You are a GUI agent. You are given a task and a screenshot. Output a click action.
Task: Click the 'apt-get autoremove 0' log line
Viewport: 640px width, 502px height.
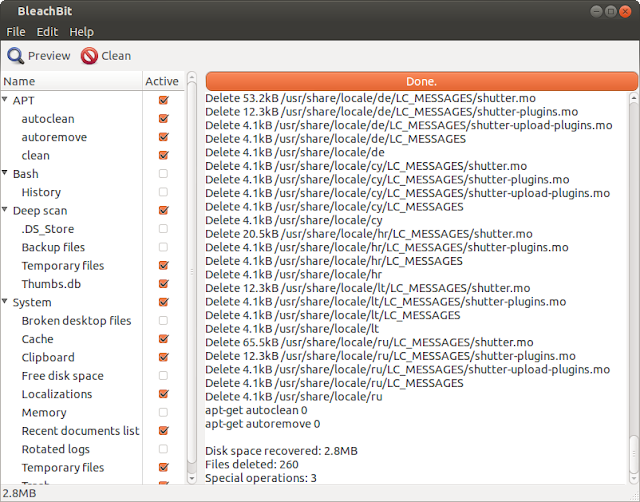point(262,424)
